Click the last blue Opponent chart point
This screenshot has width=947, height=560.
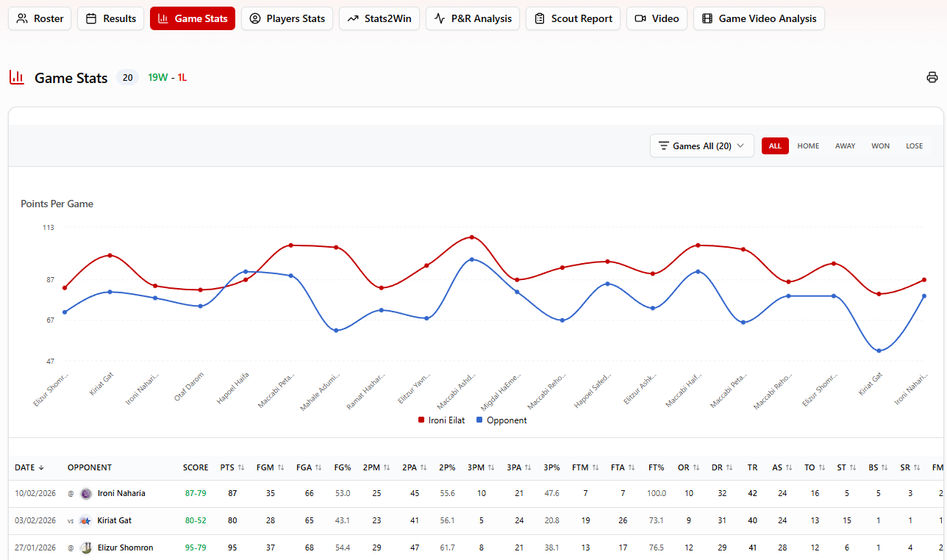pyautogui.click(x=924, y=296)
